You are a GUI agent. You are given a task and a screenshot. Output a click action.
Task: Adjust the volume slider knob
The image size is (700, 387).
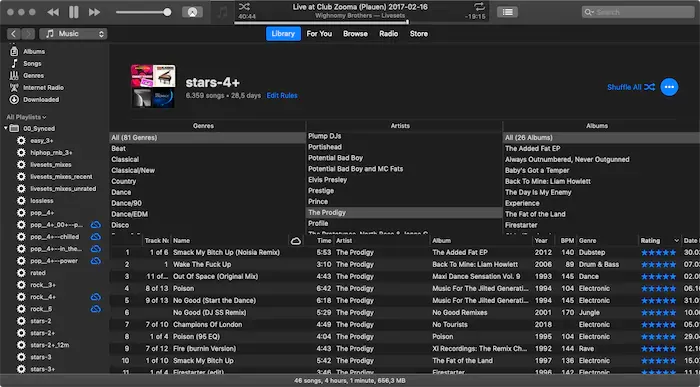pos(167,12)
